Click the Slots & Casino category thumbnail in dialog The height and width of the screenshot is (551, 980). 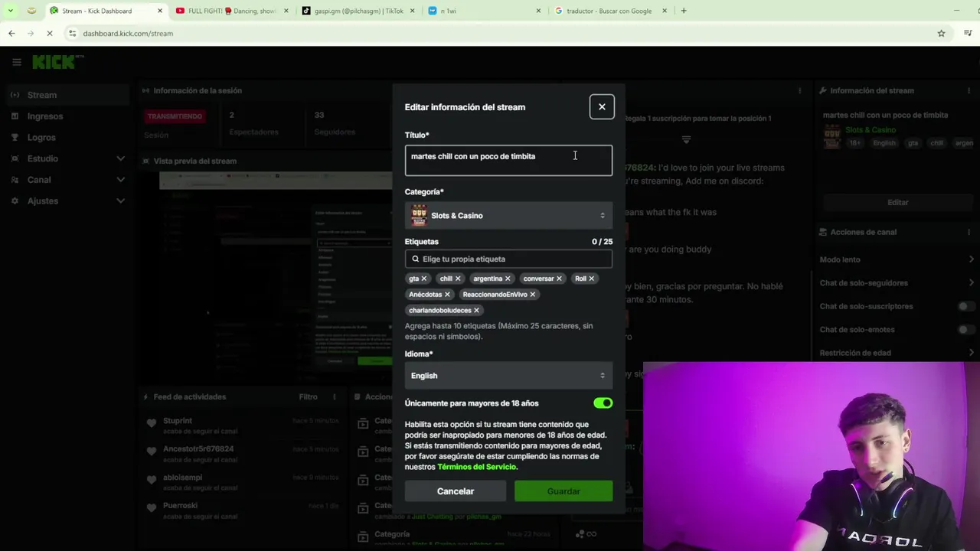(x=419, y=216)
